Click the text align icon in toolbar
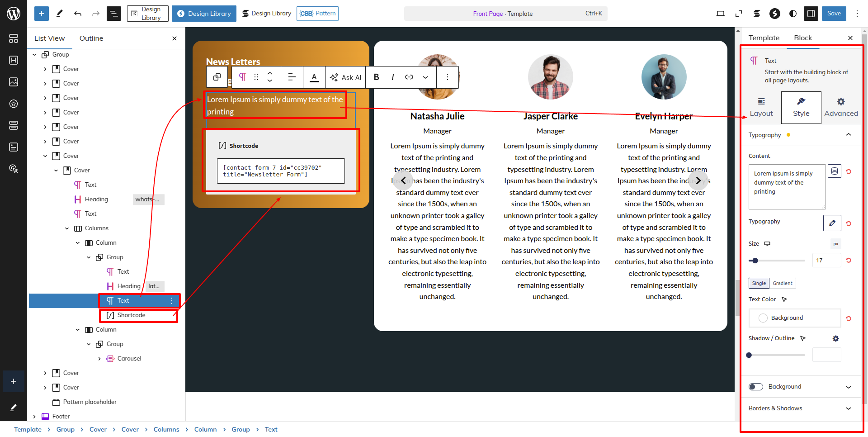Image resolution: width=868 pixels, height=437 pixels. (x=292, y=77)
